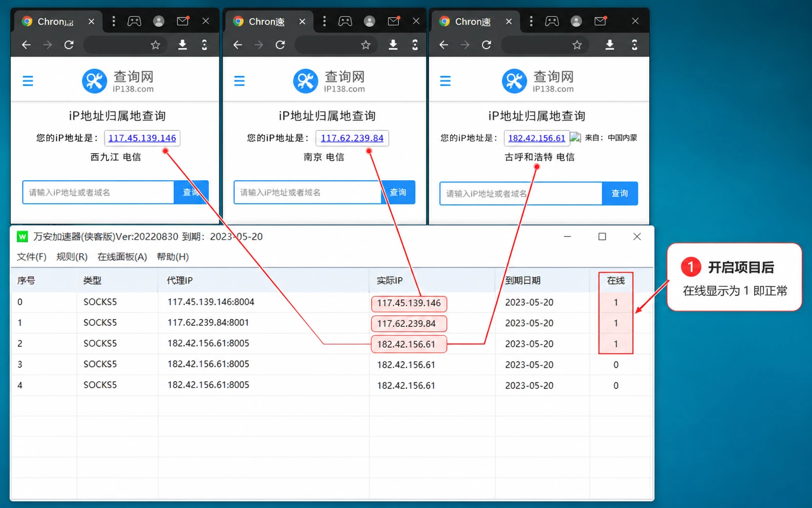Open profile avatar icon in third browser

(x=576, y=21)
